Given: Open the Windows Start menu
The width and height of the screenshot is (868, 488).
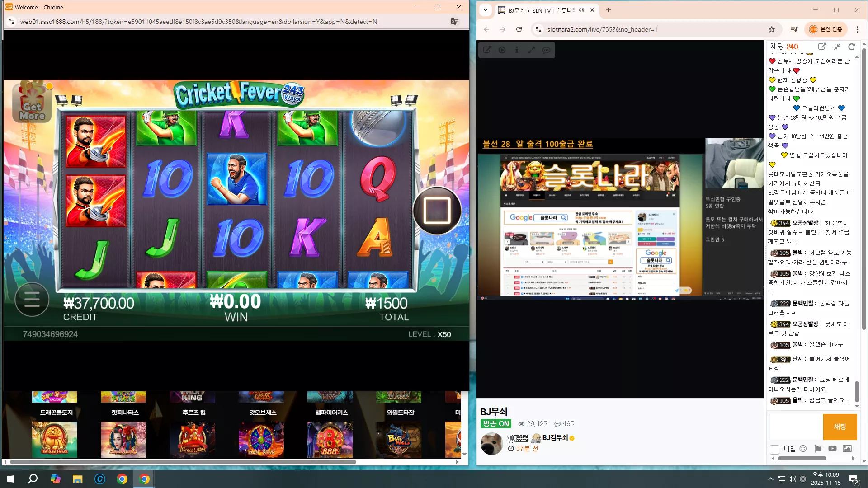Looking at the screenshot, I should (11, 479).
